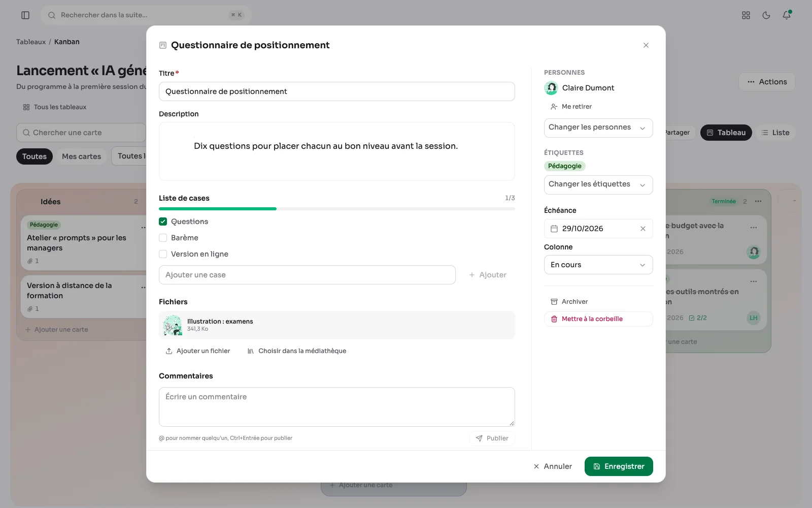Image resolution: width=812 pixels, height=508 pixels.
Task: Click Mettre à la corbeille
Action: pyautogui.click(x=598, y=319)
